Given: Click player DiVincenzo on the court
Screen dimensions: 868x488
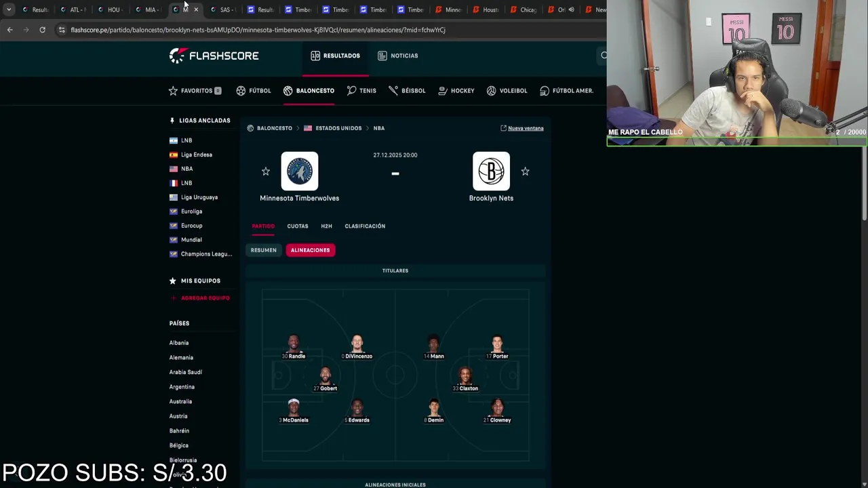Looking at the screenshot, I should pos(357,346).
